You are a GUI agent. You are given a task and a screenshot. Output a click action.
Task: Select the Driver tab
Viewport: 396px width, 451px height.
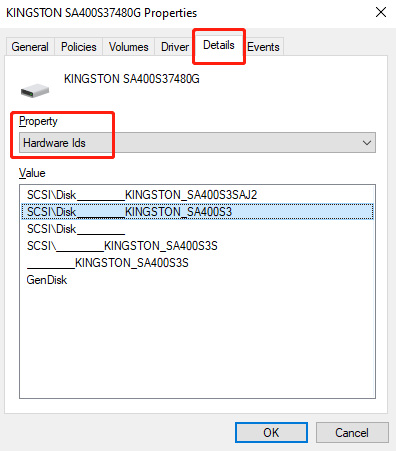pos(175,47)
